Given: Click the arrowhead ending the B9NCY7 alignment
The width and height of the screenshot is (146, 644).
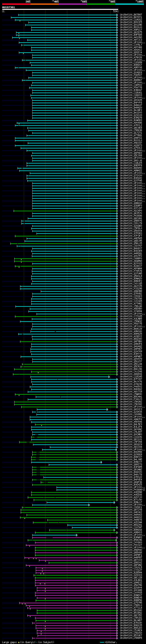Looking at the screenshot, I should 101,462.
